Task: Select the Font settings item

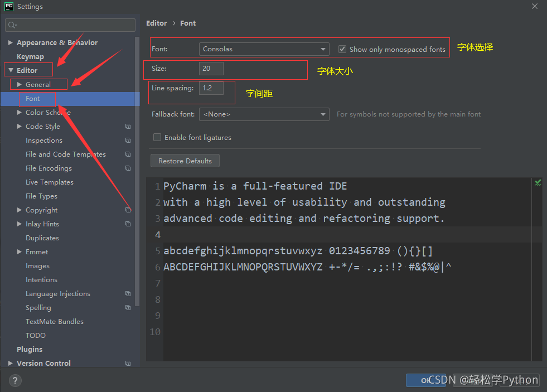Action: tap(70, 99)
